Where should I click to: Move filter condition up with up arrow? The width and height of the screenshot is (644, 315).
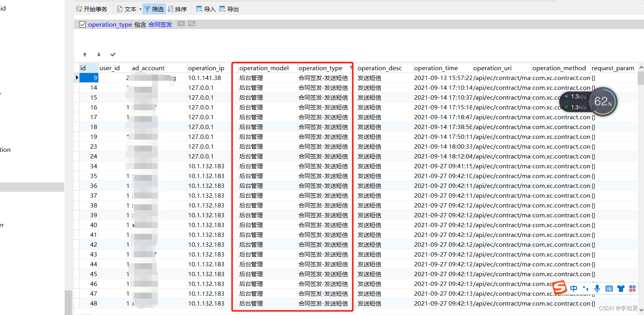coord(85,55)
